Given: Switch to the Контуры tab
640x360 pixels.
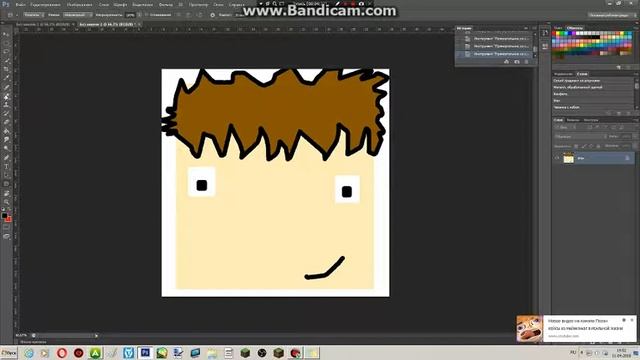Looking at the screenshot, I should tap(591, 120).
